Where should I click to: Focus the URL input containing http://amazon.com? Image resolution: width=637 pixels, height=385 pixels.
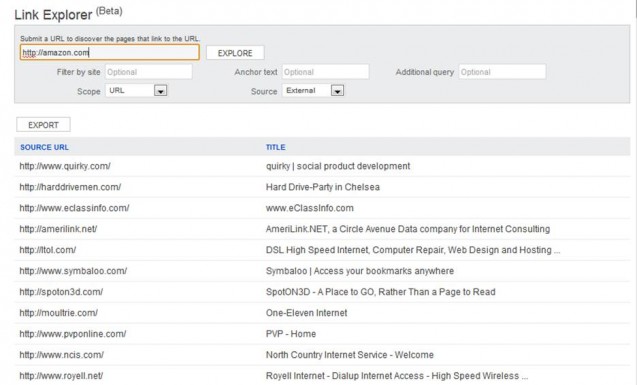tap(110, 52)
